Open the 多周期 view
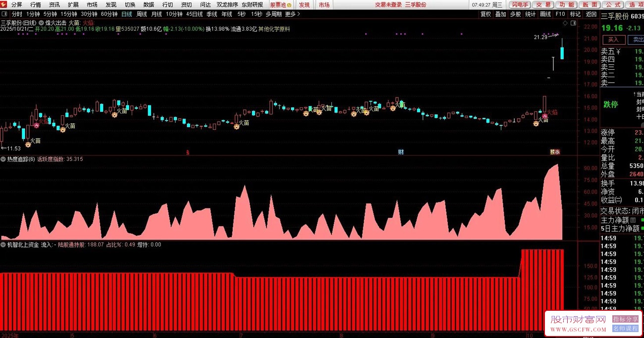 (273, 14)
